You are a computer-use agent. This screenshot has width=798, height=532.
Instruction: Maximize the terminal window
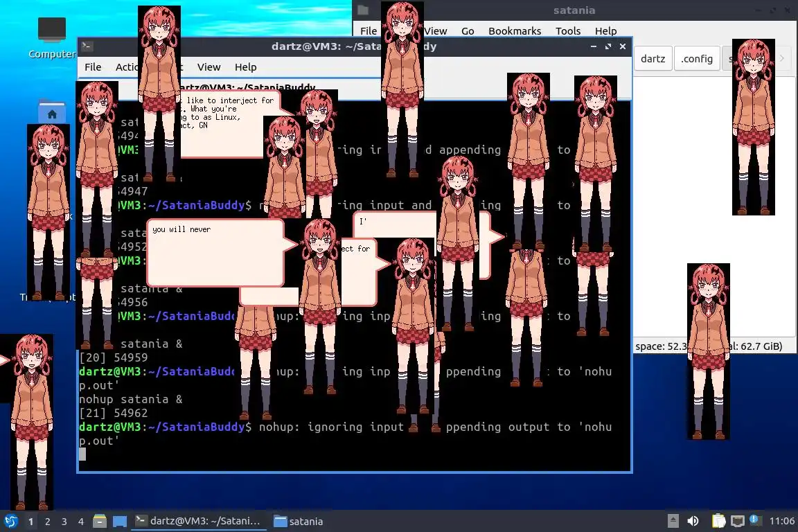pyautogui.click(x=608, y=46)
